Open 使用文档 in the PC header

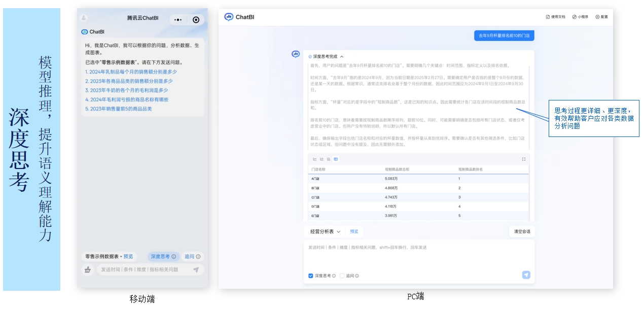coord(555,17)
